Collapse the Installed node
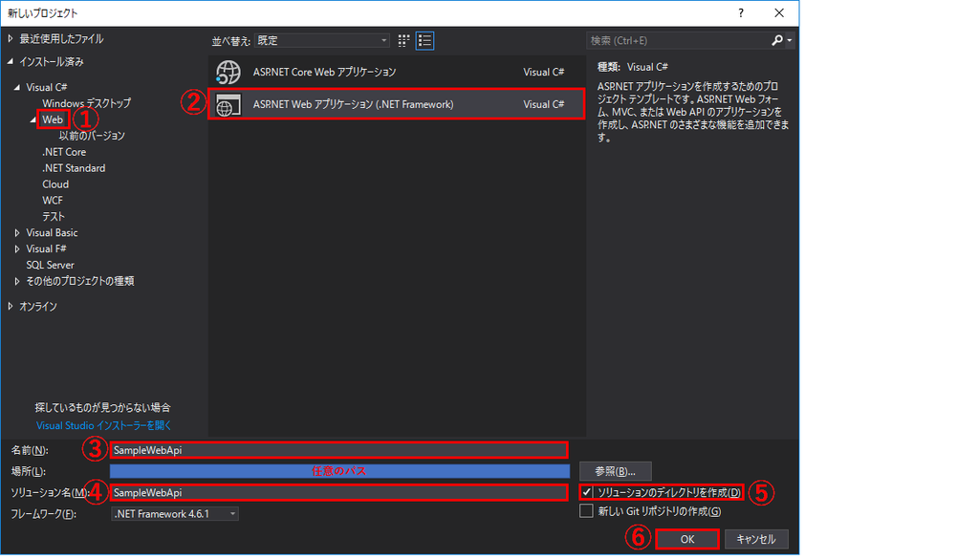Viewport: 979px width, 560px height. click(x=10, y=62)
